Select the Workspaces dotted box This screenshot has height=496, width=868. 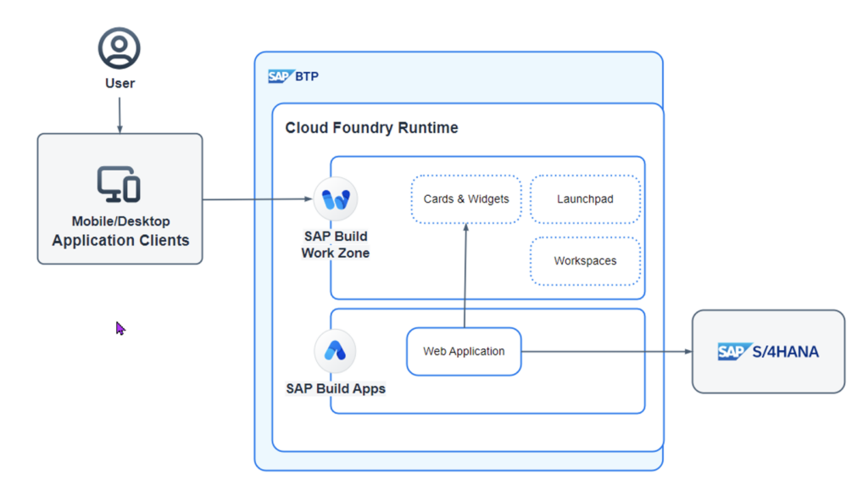pos(585,261)
